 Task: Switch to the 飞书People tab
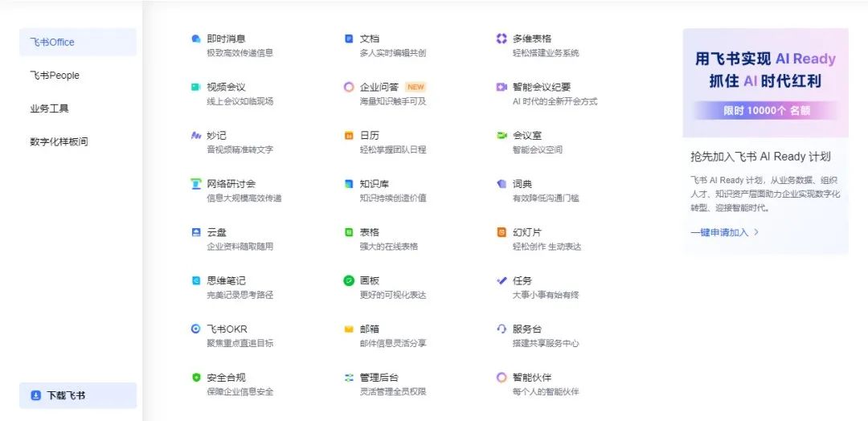55,76
